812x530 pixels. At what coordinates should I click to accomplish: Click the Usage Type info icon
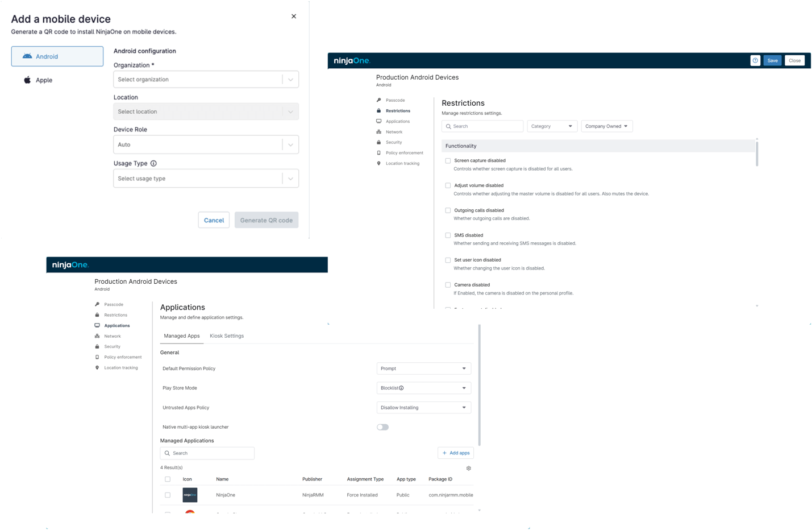pos(153,163)
